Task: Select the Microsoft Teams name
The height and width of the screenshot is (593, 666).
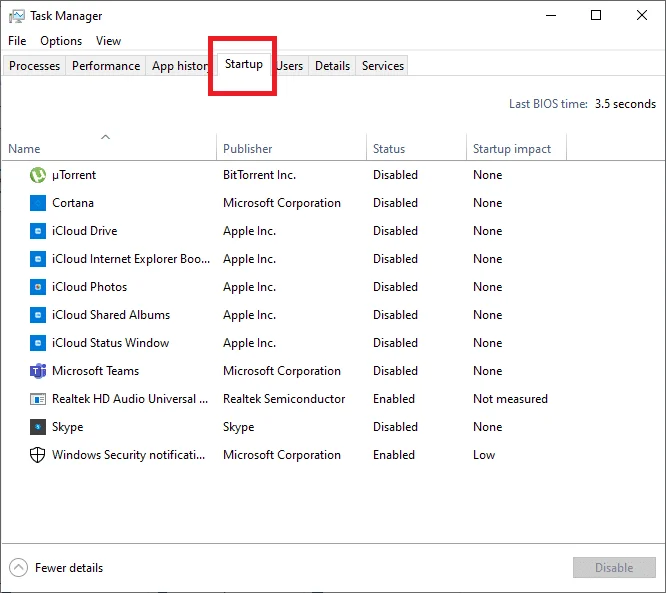Action: click(96, 371)
